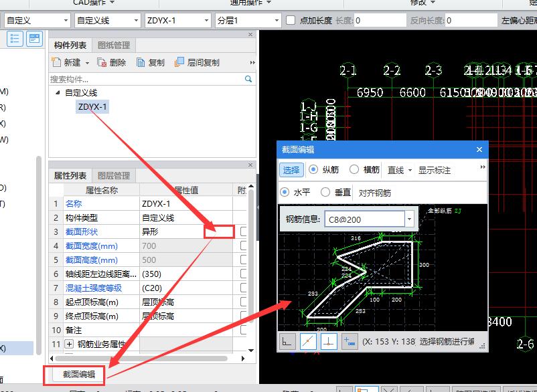Select the 横筋 radio button

(354, 170)
